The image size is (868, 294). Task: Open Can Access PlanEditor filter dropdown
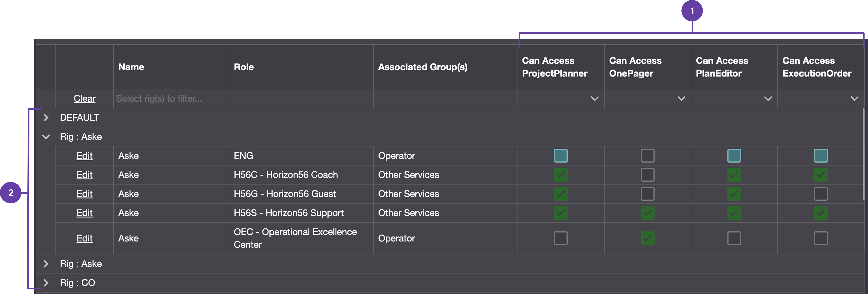768,98
